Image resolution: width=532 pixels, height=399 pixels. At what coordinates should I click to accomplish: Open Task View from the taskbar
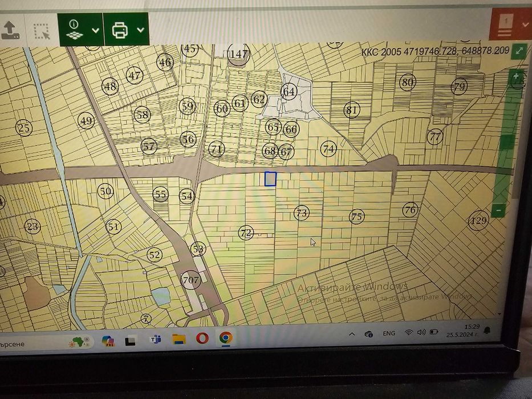[x=131, y=341]
